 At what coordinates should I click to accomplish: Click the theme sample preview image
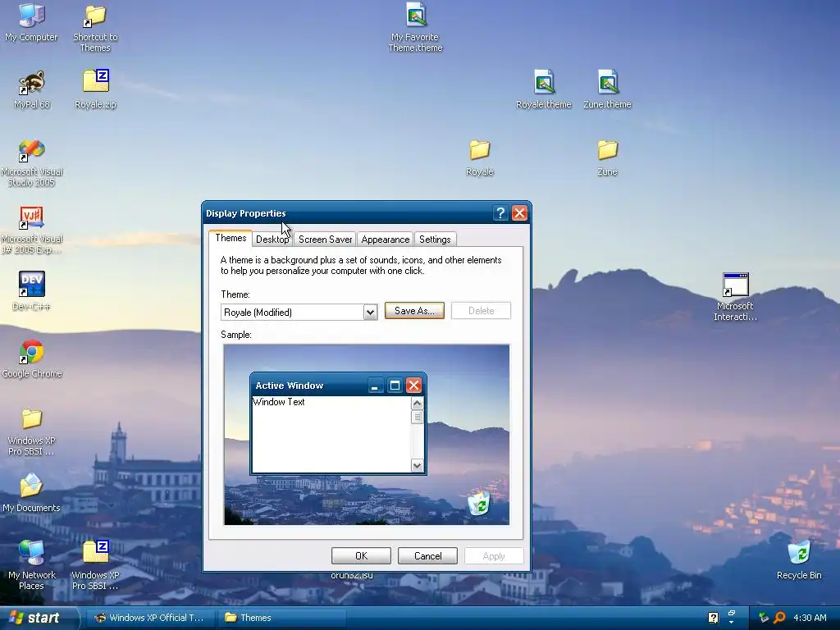click(x=367, y=435)
